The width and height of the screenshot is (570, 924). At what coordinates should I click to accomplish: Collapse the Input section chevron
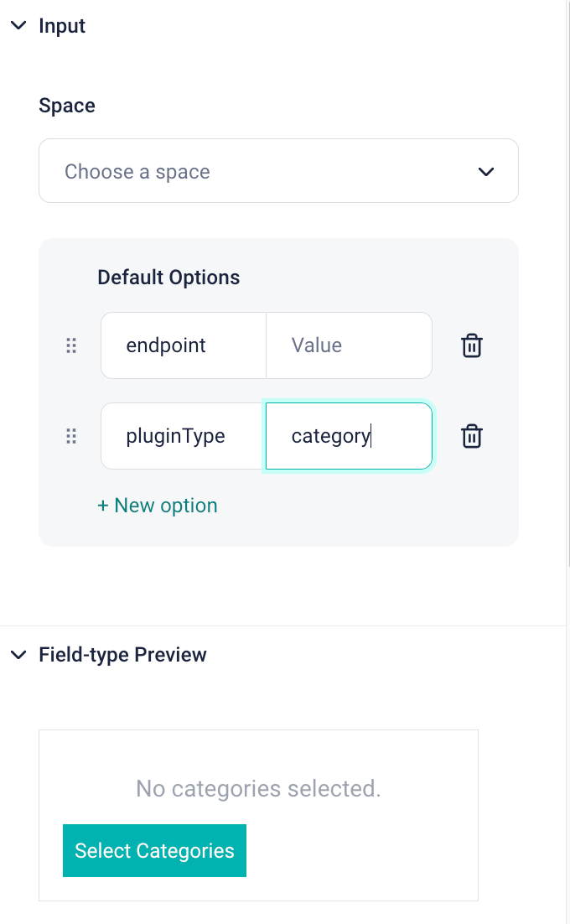[x=18, y=26]
